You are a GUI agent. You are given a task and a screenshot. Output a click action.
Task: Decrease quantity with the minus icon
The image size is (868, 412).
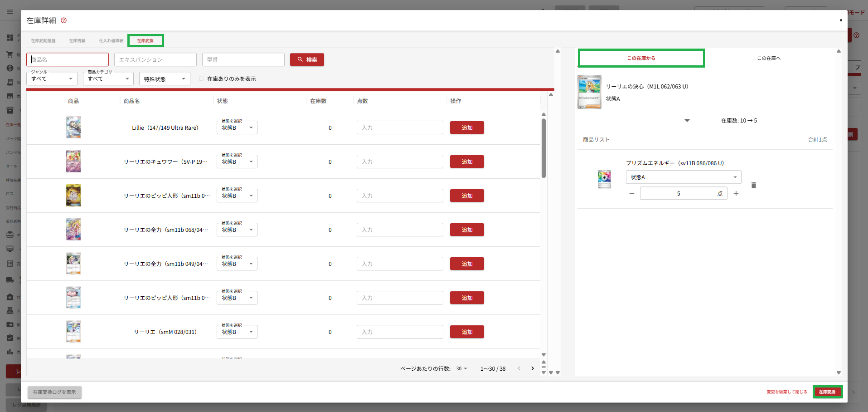[631, 194]
